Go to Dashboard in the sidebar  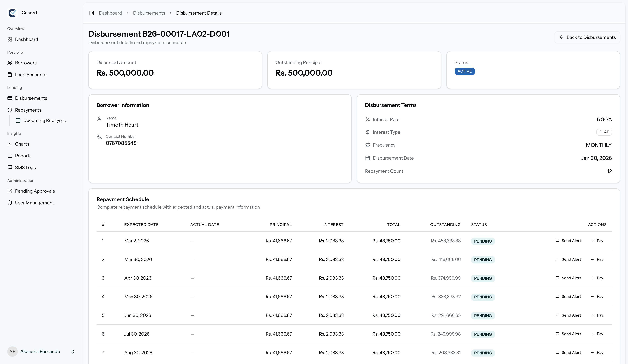click(x=26, y=39)
